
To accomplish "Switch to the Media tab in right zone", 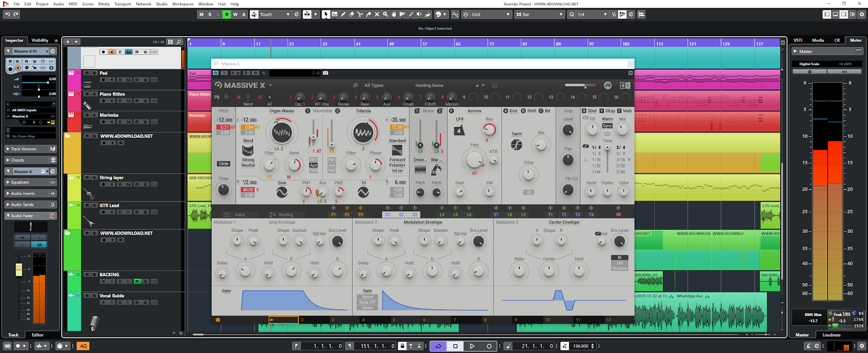I will [818, 40].
